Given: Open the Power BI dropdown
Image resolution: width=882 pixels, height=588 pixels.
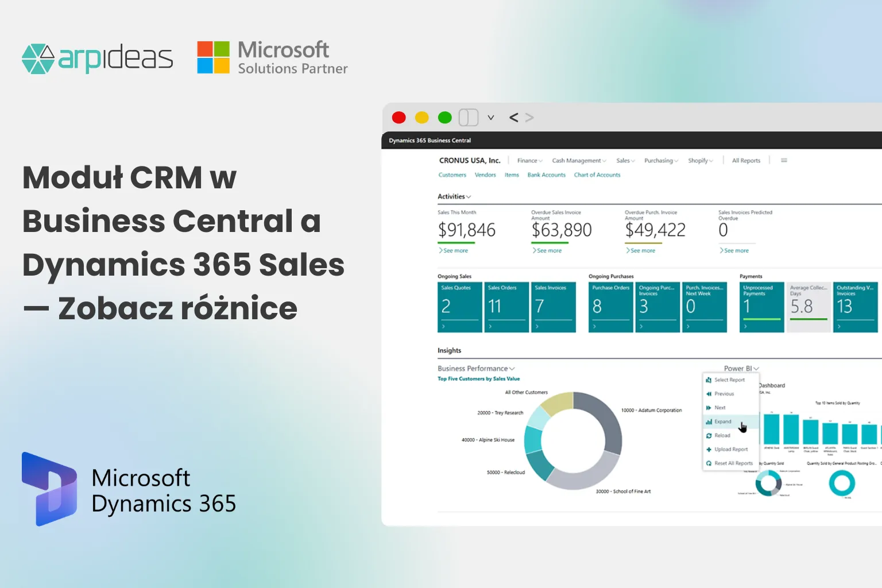Looking at the screenshot, I should pyautogui.click(x=741, y=369).
